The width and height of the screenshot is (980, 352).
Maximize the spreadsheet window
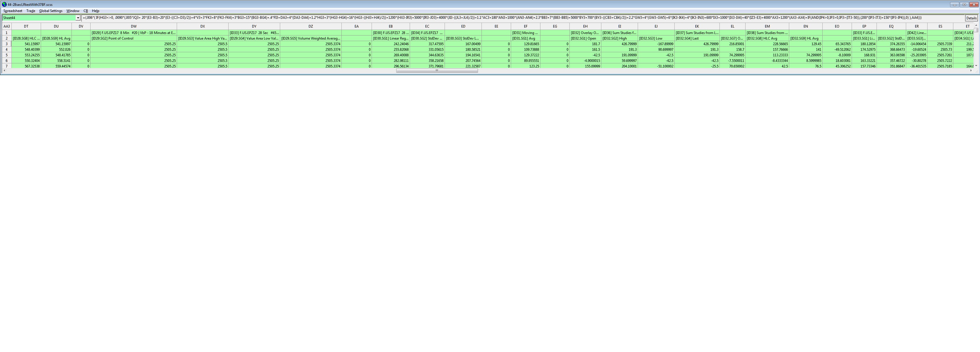pyautogui.click(x=964, y=5)
